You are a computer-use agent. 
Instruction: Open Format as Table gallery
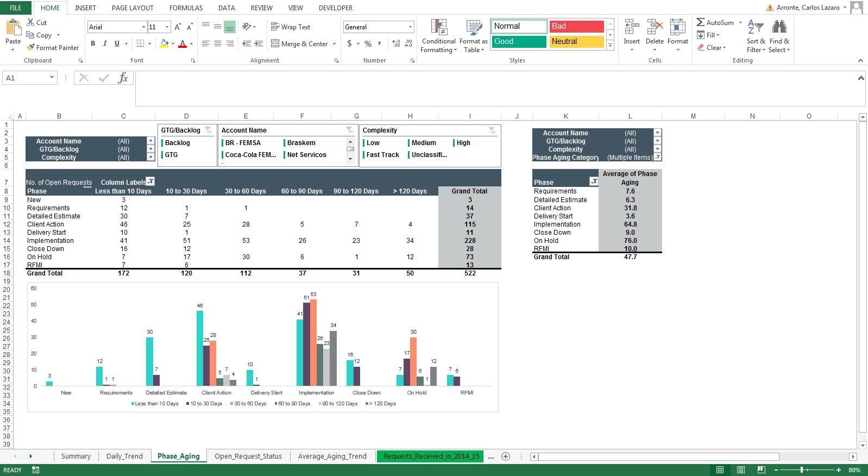[x=474, y=36]
